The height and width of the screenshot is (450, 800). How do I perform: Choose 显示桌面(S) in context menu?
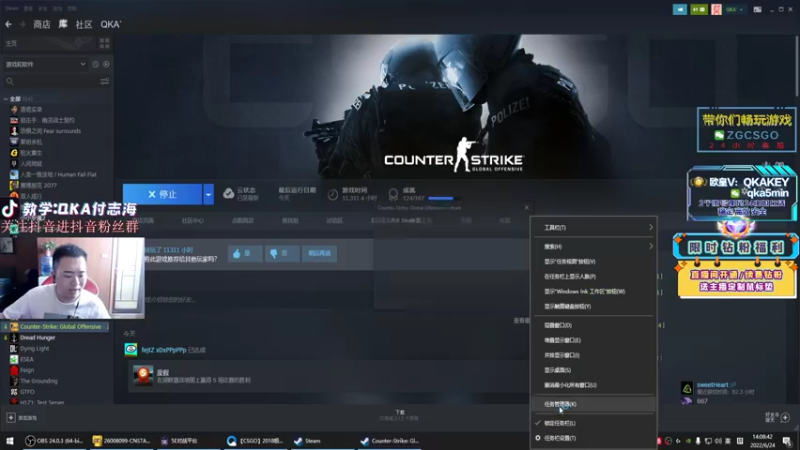(594, 370)
